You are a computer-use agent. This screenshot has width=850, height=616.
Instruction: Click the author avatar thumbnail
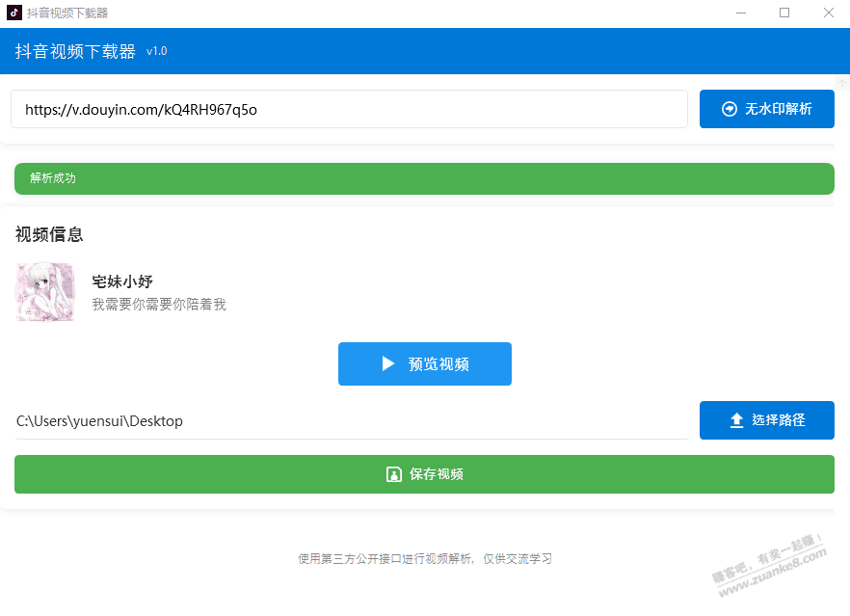[x=45, y=292]
